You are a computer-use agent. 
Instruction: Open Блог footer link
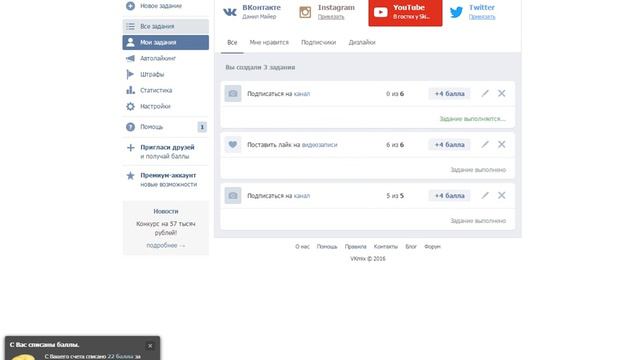point(411,247)
